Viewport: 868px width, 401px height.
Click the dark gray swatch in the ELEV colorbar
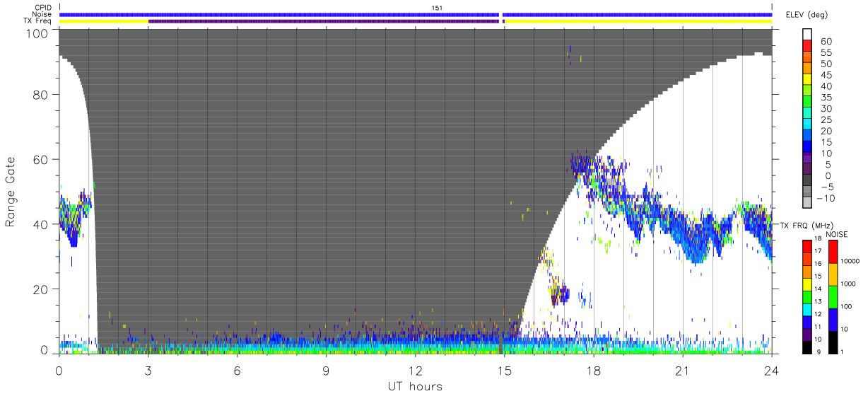click(809, 180)
